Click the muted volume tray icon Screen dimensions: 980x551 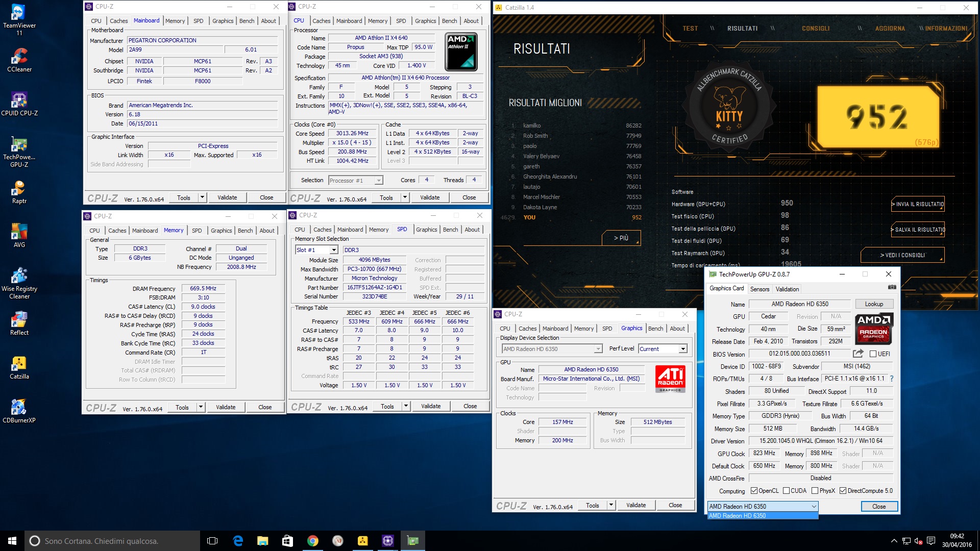(918, 541)
